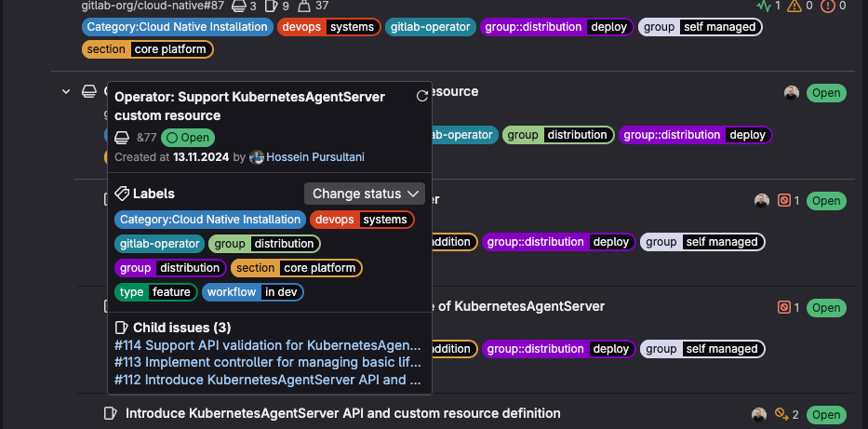Select the Category:Cloud Native Installation label in the popover
The image size is (868, 429).
click(x=210, y=220)
